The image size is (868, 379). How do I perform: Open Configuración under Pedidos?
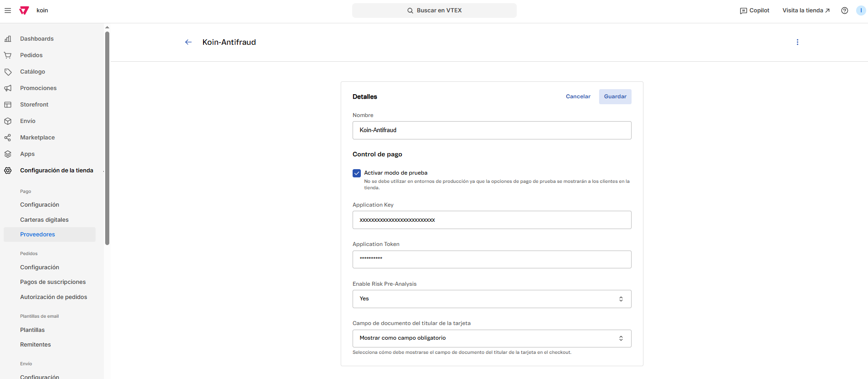pos(40,267)
